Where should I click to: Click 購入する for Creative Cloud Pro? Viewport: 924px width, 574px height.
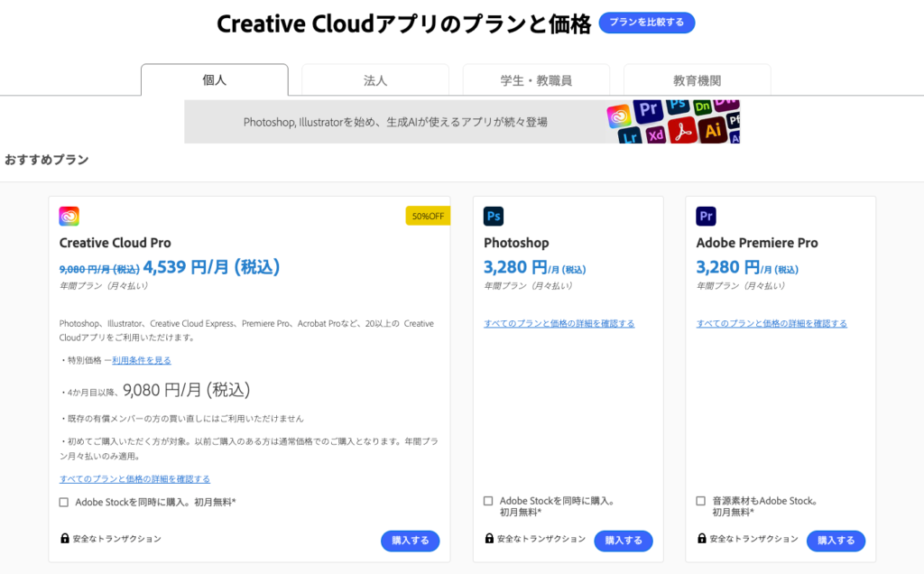[411, 541]
